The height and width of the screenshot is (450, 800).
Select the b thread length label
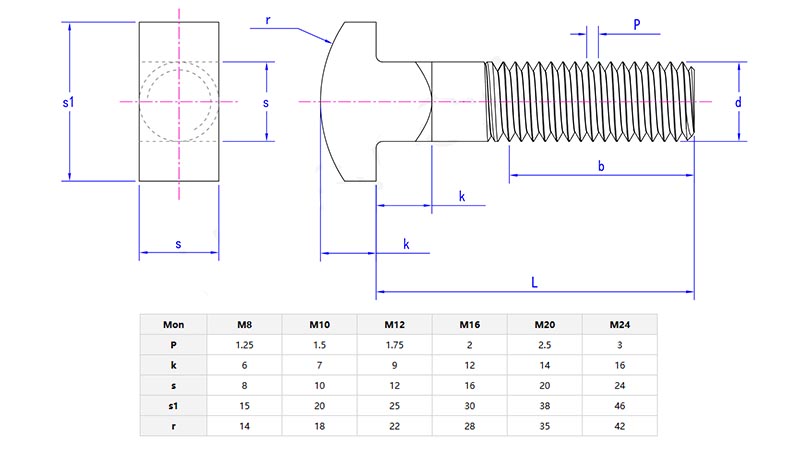click(601, 166)
